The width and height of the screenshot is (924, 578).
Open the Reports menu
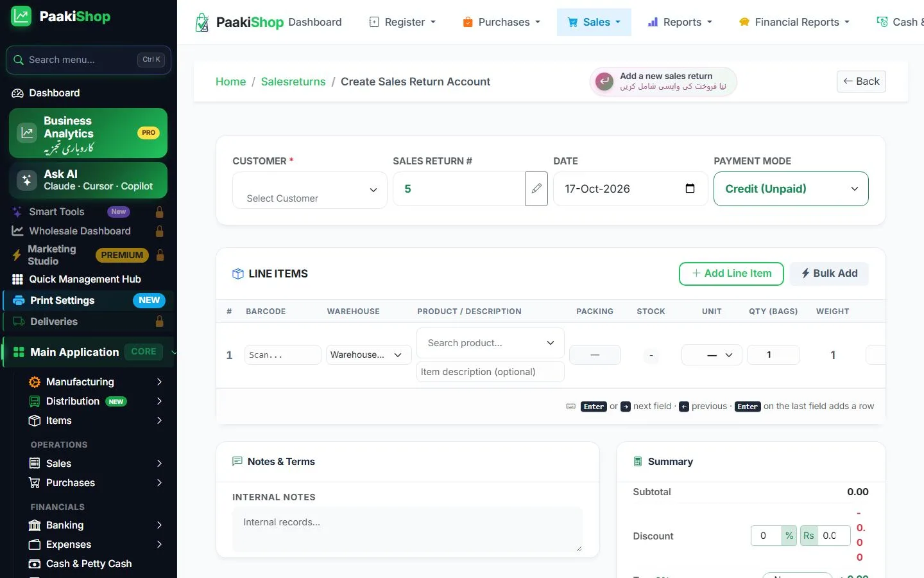(680, 22)
